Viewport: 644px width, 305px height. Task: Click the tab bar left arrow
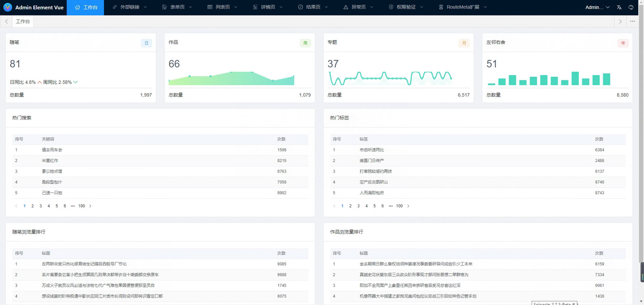tap(6, 21)
